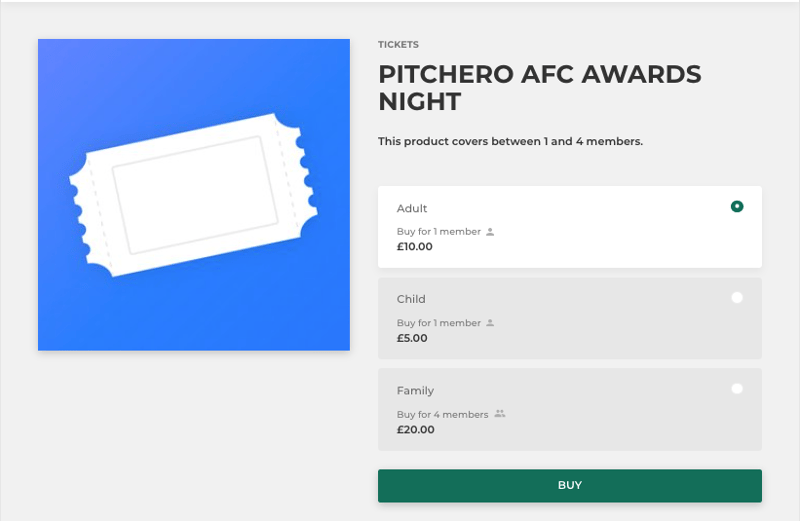Select the Family ticket radio button

tap(737, 389)
